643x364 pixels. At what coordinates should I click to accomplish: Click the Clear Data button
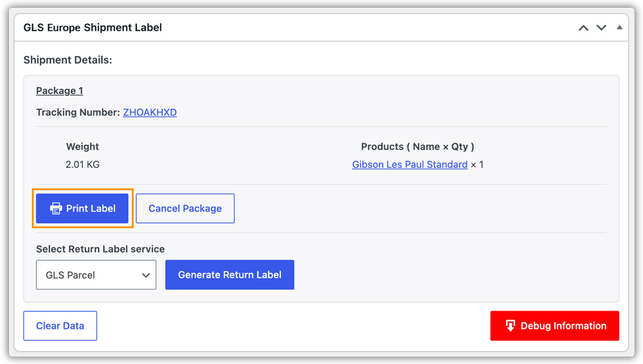tap(60, 326)
